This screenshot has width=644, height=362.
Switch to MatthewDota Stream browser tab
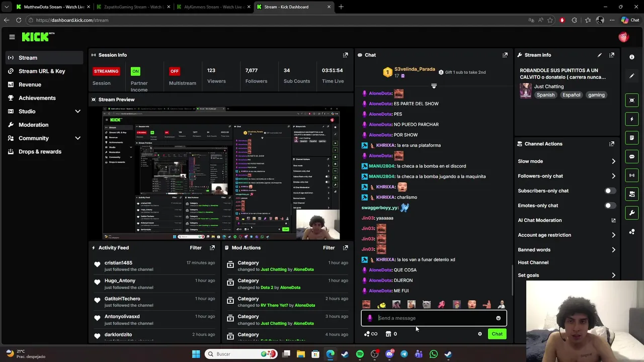pyautogui.click(x=52, y=7)
